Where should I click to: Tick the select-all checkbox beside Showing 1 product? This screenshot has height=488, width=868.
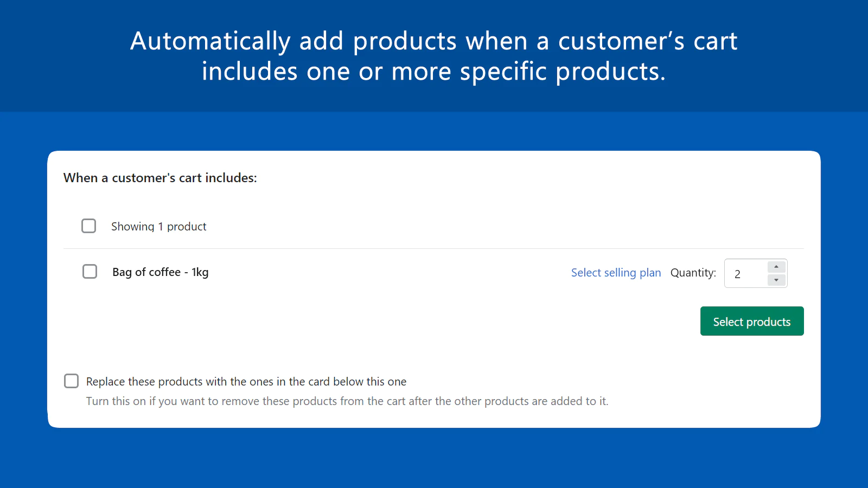click(89, 226)
